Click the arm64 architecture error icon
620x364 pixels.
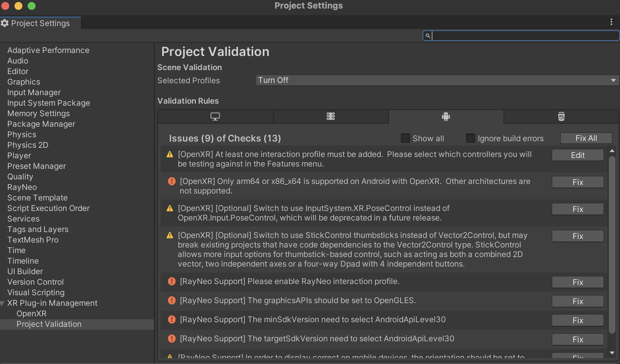(x=172, y=181)
